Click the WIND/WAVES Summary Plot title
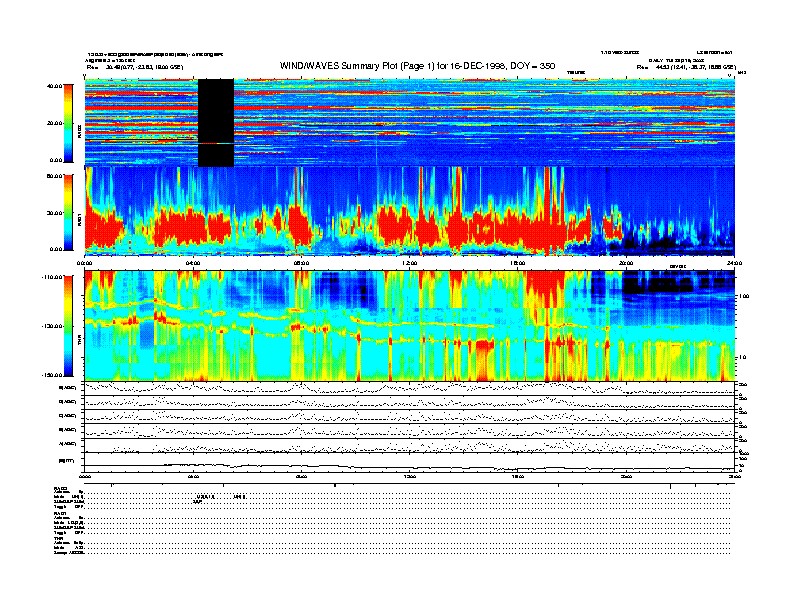Image resolution: width=792 pixels, height=612 pixels. (417, 66)
